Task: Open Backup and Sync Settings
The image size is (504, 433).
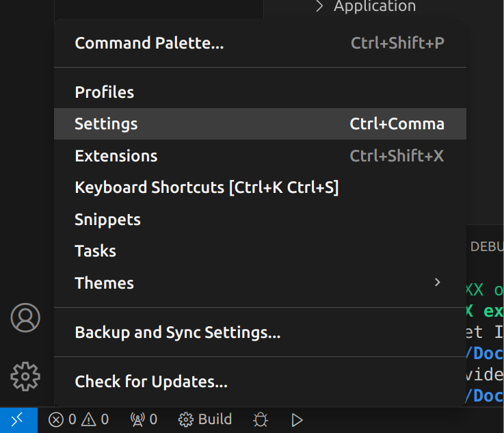Action: tap(260, 332)
